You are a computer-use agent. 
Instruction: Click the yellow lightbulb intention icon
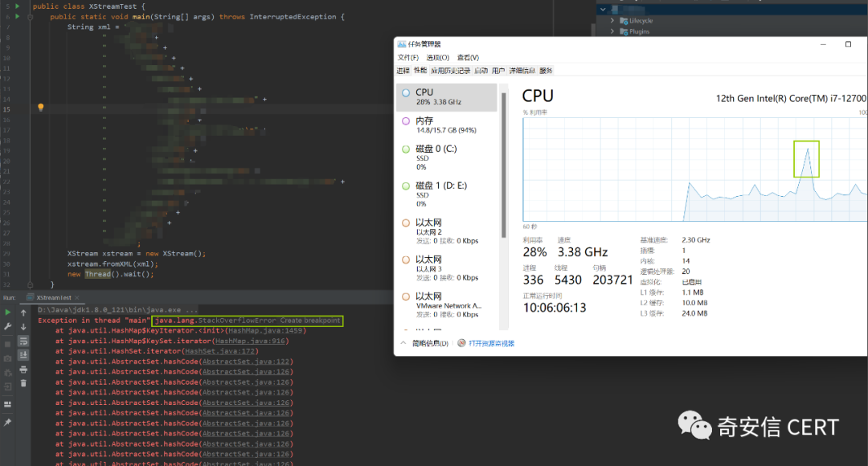[40, 108]
